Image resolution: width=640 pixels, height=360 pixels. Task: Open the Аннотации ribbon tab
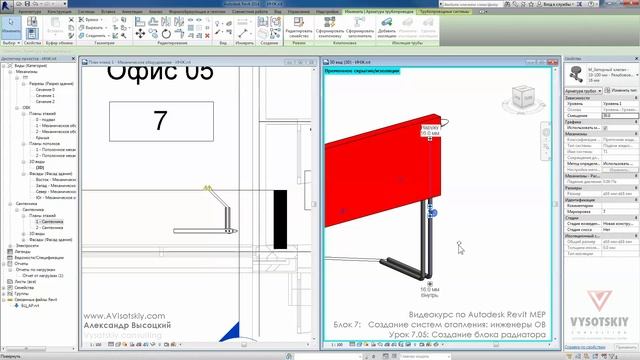(x=132, y=11)
